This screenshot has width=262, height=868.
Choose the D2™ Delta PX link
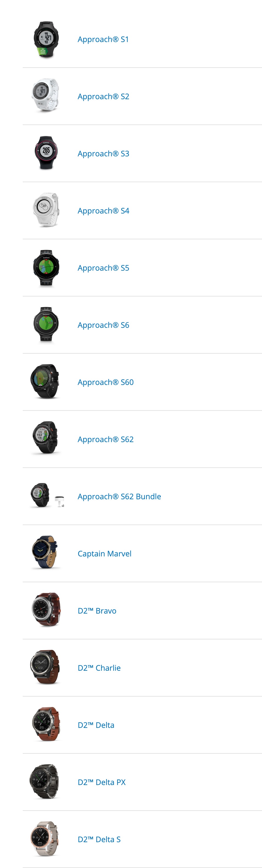point(102,782)
